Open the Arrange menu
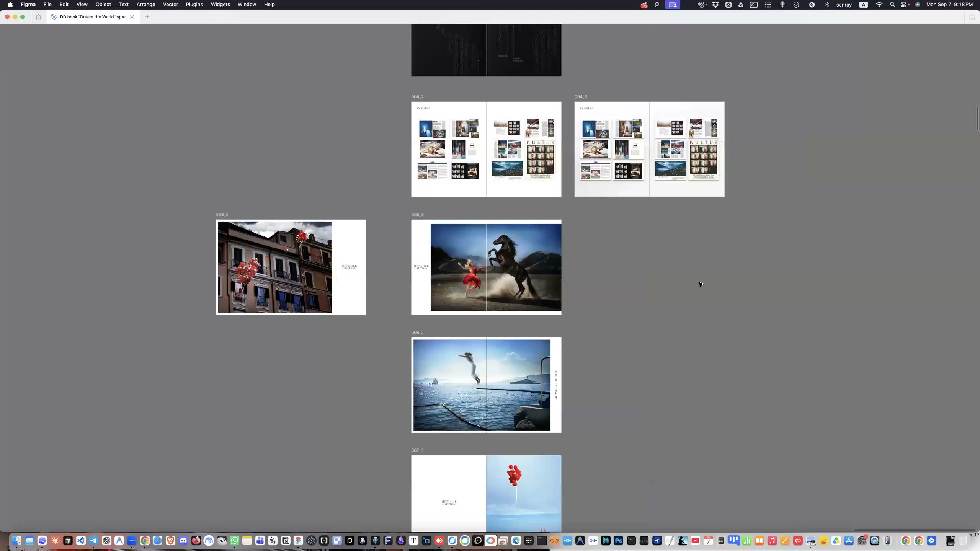The height and width of the screenshot is (551, 980). tap(145, 5)
